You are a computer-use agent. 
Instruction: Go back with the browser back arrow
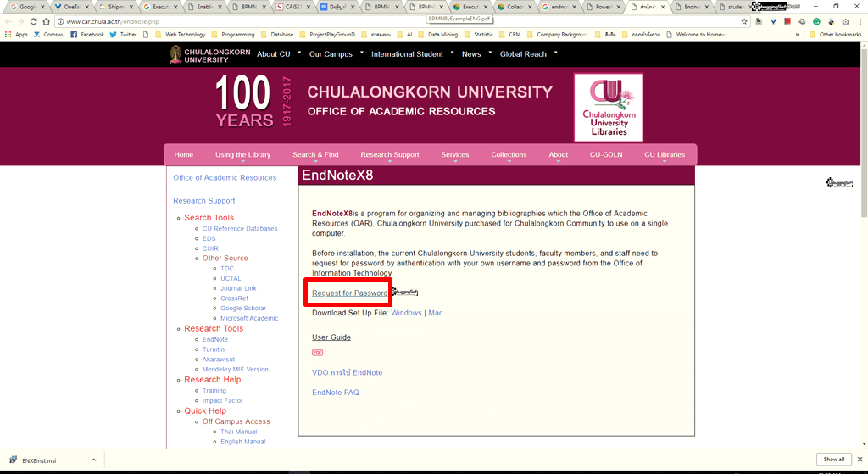8,21
